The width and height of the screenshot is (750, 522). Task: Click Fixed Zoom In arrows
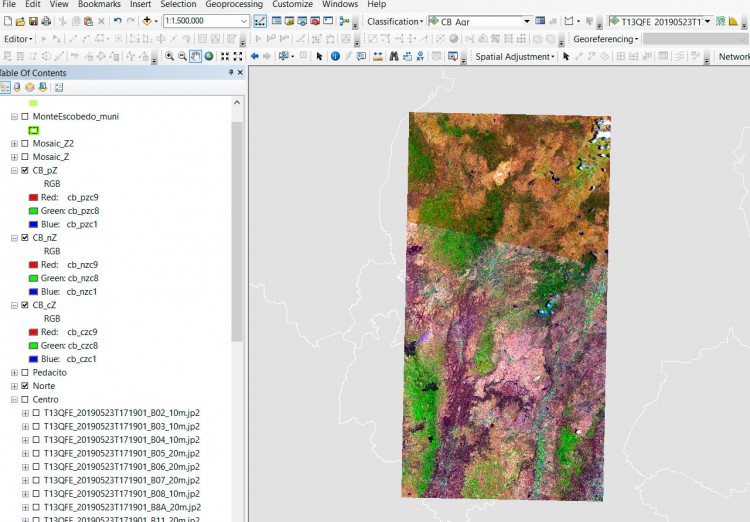225,56
